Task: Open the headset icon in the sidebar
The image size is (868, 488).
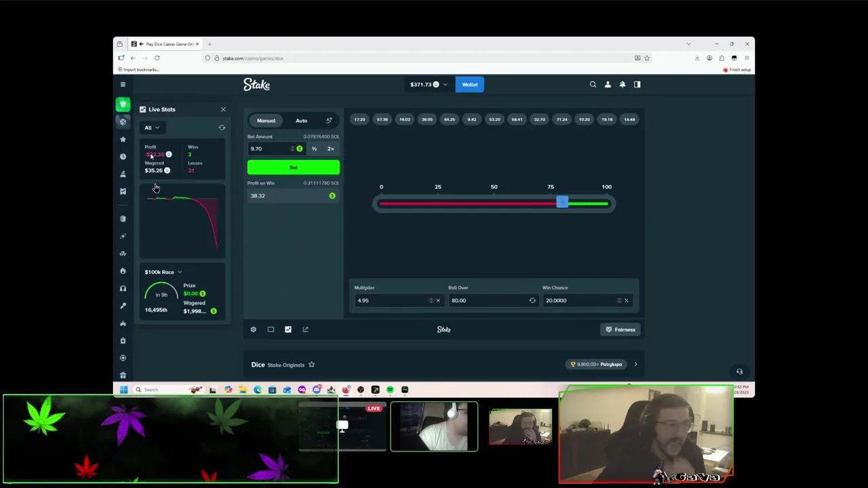Action: click(123, 288)
